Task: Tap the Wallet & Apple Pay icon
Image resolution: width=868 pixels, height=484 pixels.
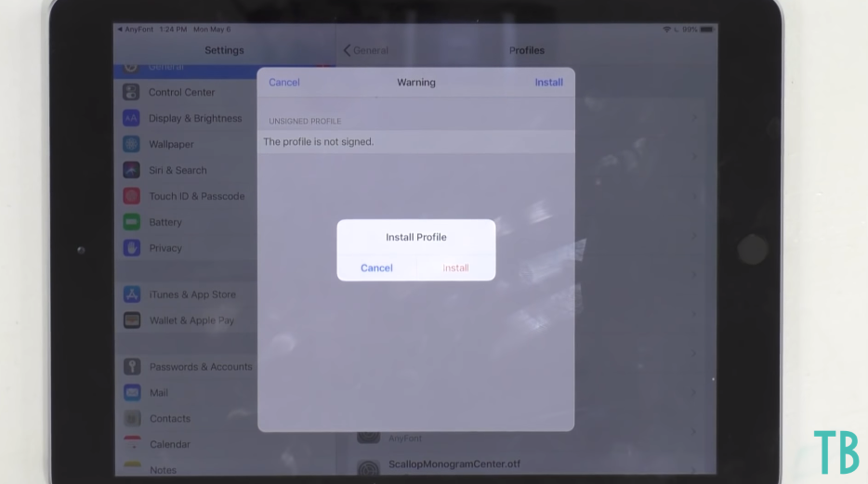Action: [x=132, y=320]
